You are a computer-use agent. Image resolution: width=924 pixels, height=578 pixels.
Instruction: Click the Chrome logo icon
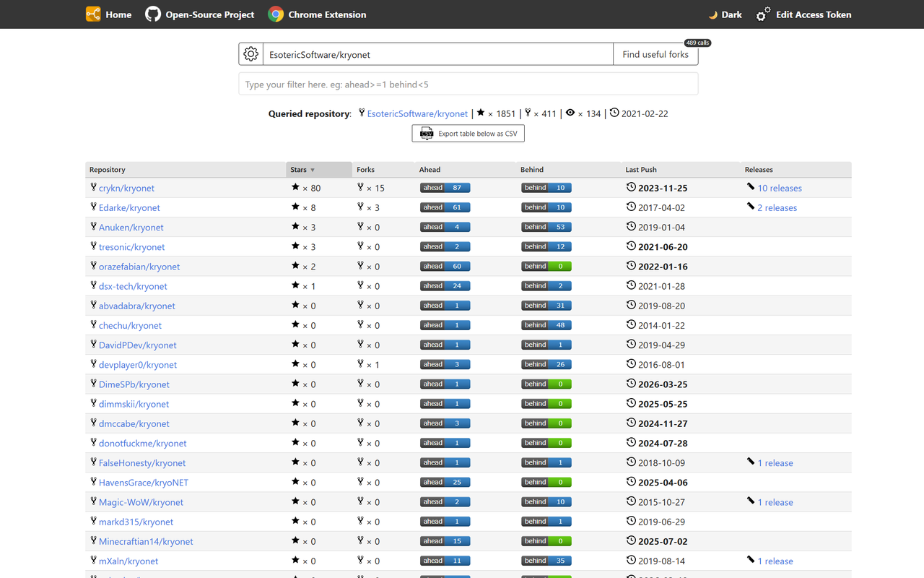[276, 14]
